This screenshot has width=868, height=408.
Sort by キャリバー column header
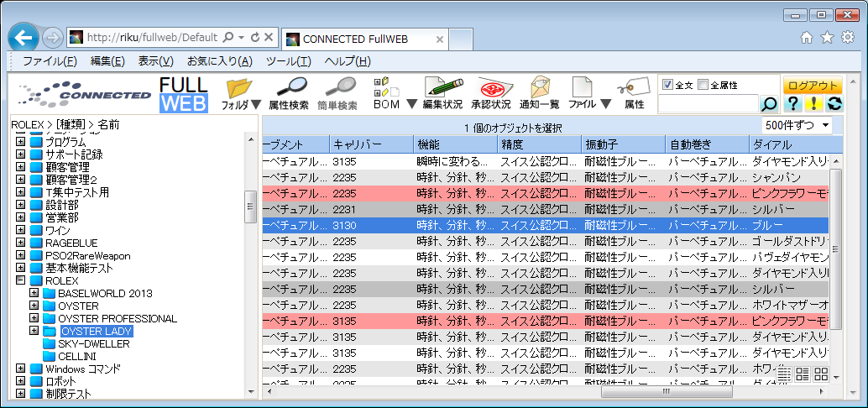pyautogui.click(x=371, y=144)
